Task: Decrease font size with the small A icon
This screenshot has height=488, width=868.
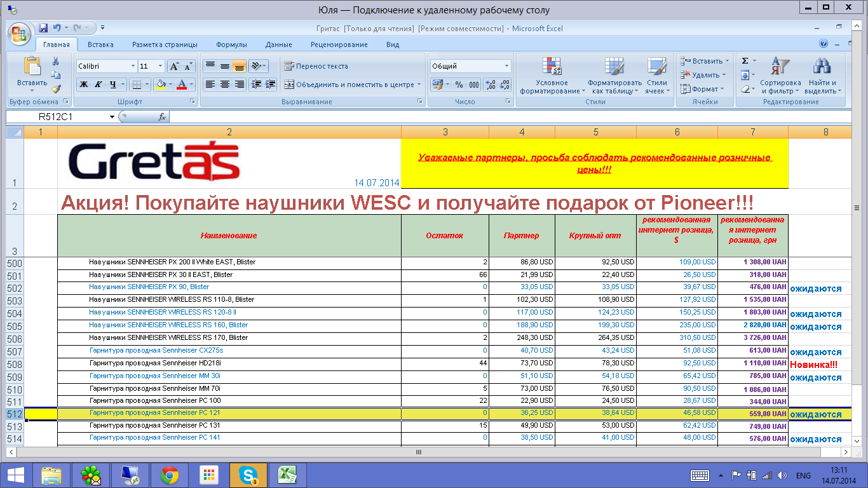Action: [189, 66]
